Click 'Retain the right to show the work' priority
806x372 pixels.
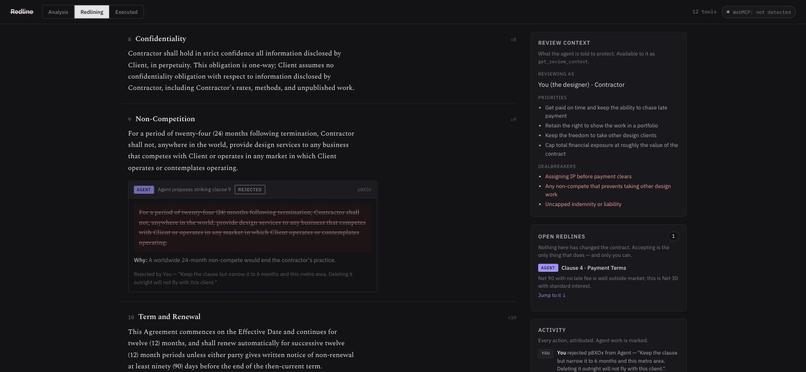tap(601, 125)
